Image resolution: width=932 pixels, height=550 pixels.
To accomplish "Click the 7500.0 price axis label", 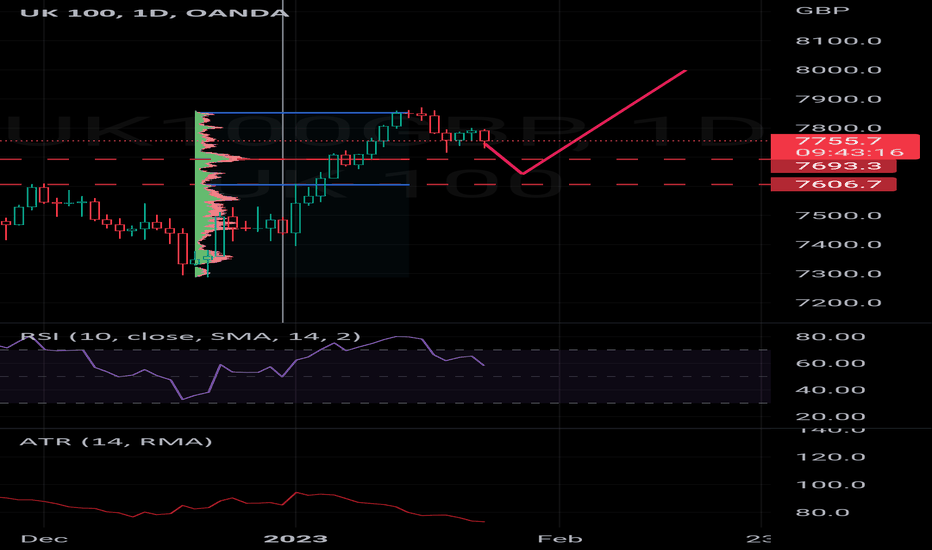I will [838, 216].
